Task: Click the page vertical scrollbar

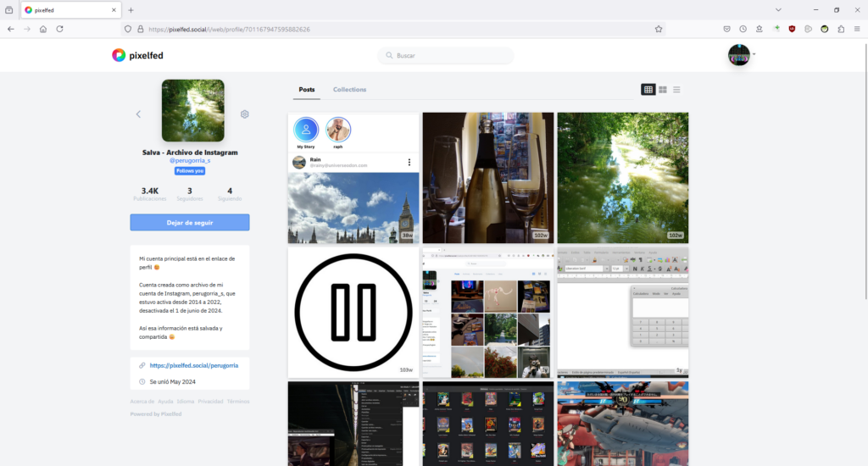Action: point(865,171)
